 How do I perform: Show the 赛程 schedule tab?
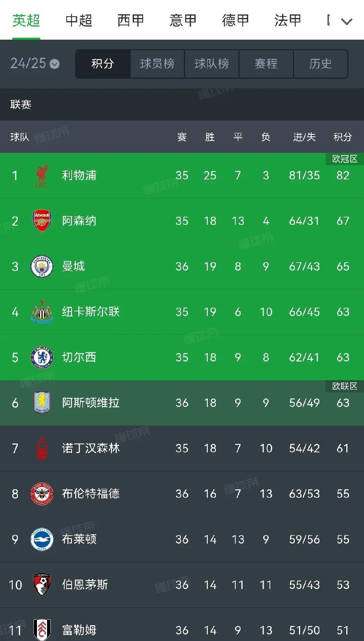click(266, 64)
